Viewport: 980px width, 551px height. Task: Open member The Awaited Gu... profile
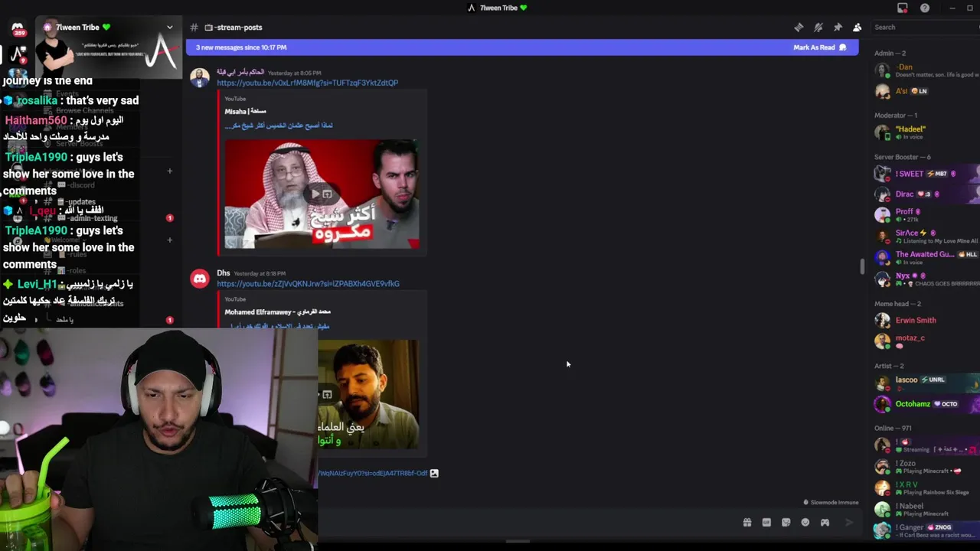tap(926, 257)
